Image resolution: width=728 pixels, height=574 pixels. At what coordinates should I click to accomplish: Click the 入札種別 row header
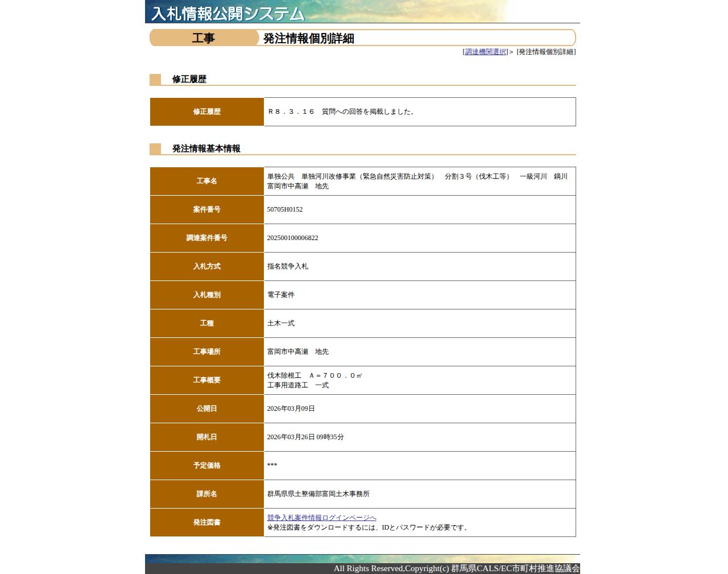[207, 295]
